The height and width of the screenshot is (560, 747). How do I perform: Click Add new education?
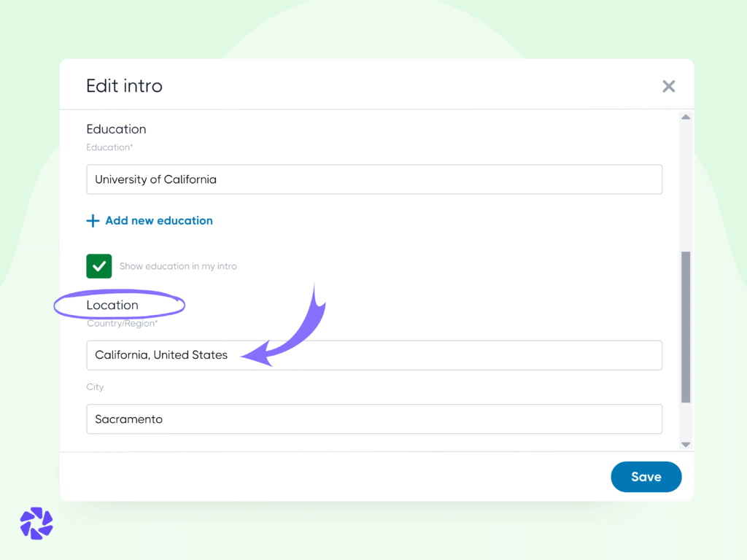click(x=158, y=220)
